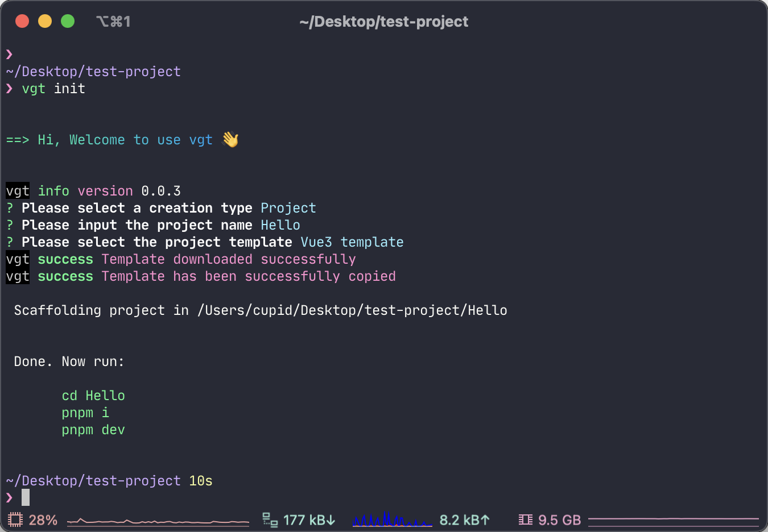This screenshot has width=768, height=532.
Task: Click 'Done. Now run:' text
Action: 69,361
